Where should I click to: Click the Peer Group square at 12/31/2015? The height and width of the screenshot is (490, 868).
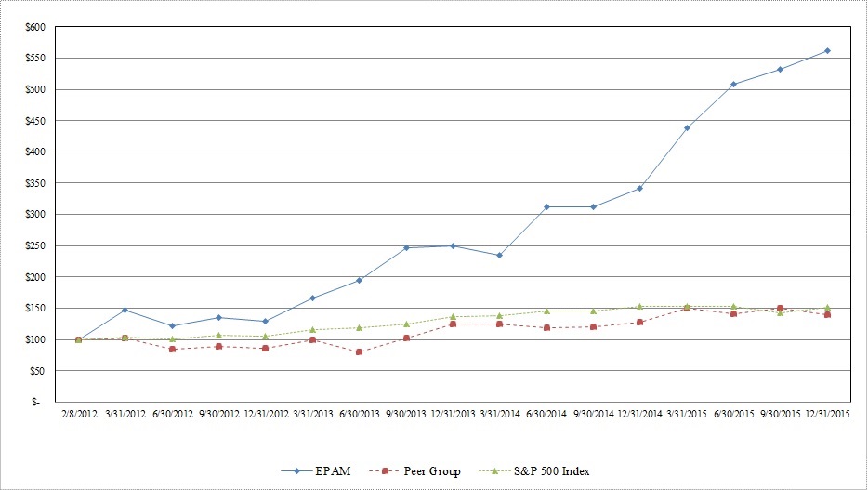click(827, 315)
